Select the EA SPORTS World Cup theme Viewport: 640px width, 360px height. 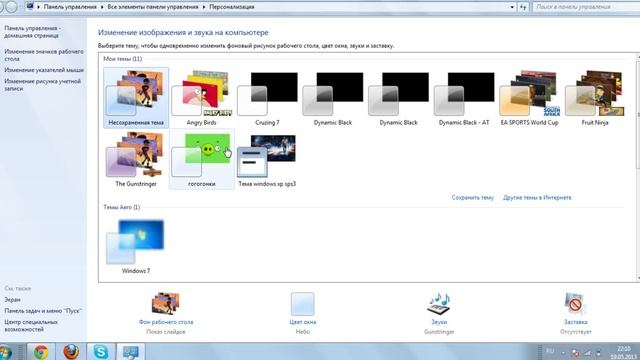coord(529,98)
